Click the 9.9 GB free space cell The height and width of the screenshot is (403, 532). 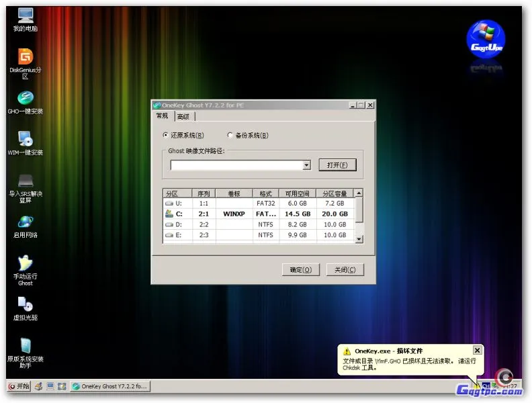point(297,235)
